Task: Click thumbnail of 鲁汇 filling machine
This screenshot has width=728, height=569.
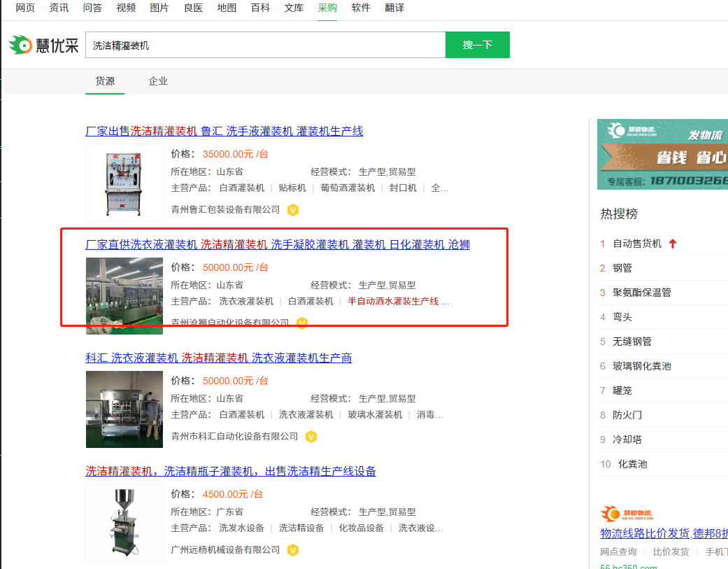Action: 124,183
